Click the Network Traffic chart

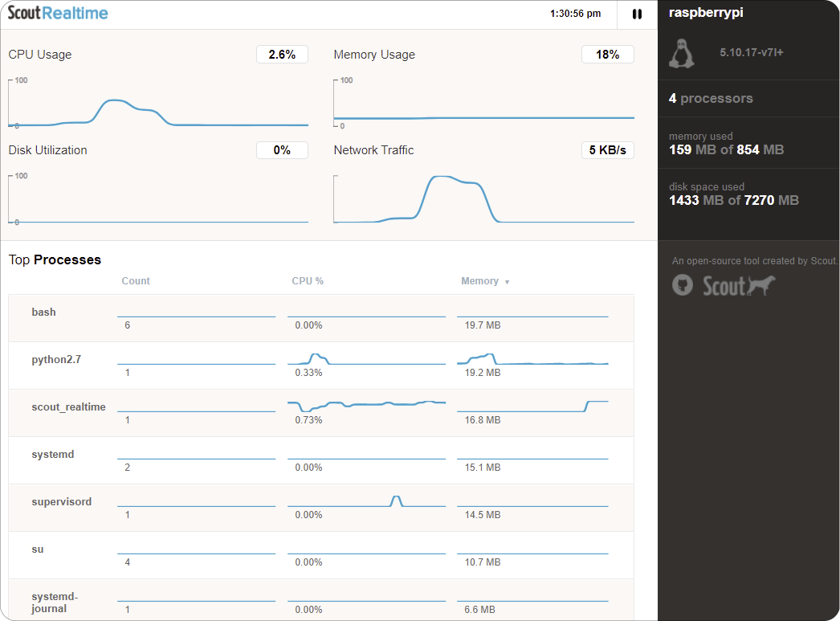pyautogui.click(x=483, y=198)
